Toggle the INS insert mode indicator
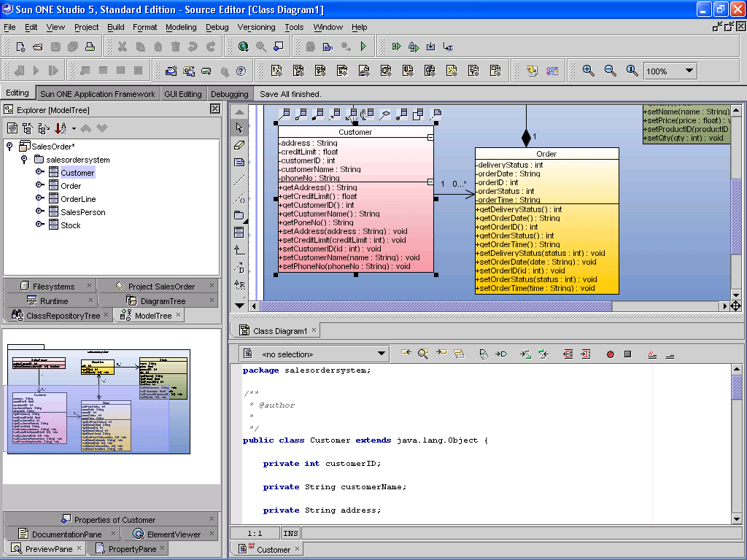 (x=290, y=533)
